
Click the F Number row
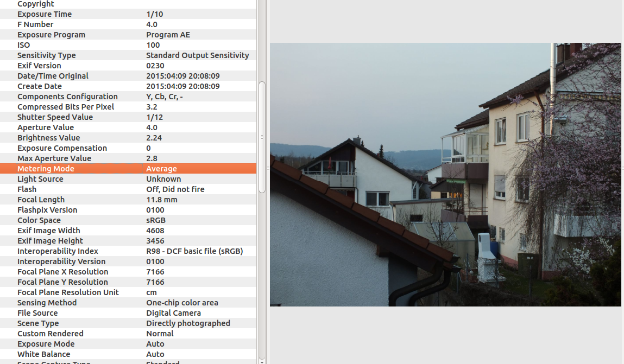[x=128, y=24]
